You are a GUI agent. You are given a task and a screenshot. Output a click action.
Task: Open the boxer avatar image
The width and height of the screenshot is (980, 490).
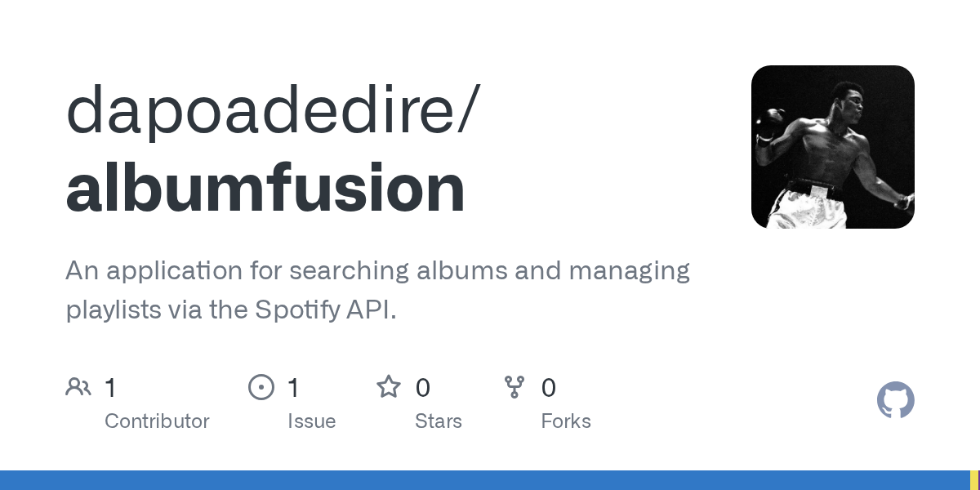coord(833,147)
